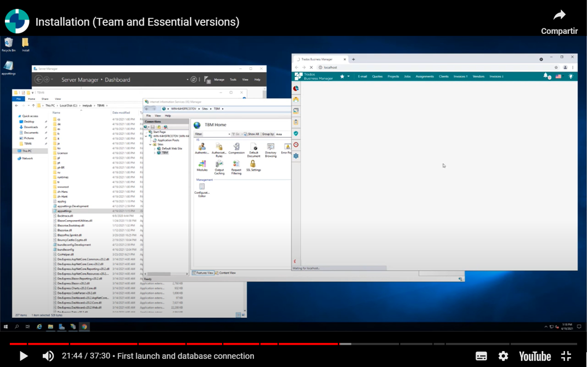588x367 pixels.
Task: Open a new tab in Chrome
Action: pyautogui.click(x=353, y=59)
